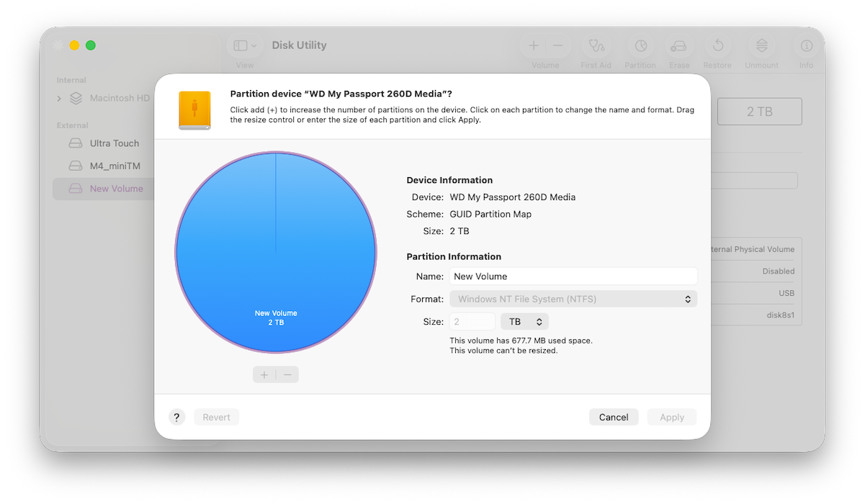Viewport: 865px width, 504px height.
Task: Click the help question mark button
Action: [x=177, y=417]
